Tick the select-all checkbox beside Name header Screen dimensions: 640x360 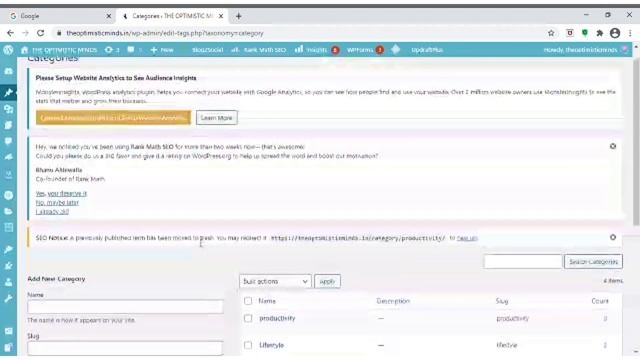pos(248,301)
